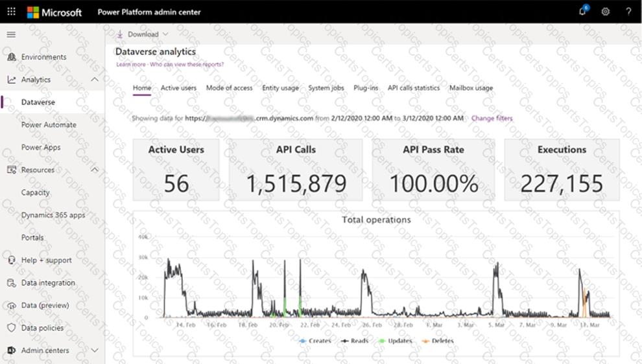642x364 pixels.
Task: Open the app launcher waffle icon
Action: pyautogui.click(x=11, y=12)
